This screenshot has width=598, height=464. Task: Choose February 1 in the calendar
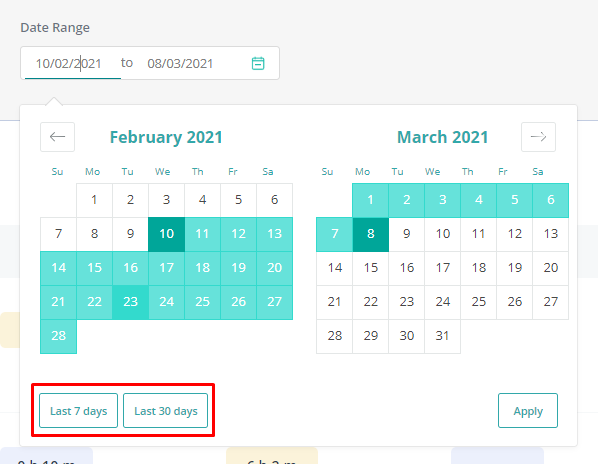coord(94,200)
